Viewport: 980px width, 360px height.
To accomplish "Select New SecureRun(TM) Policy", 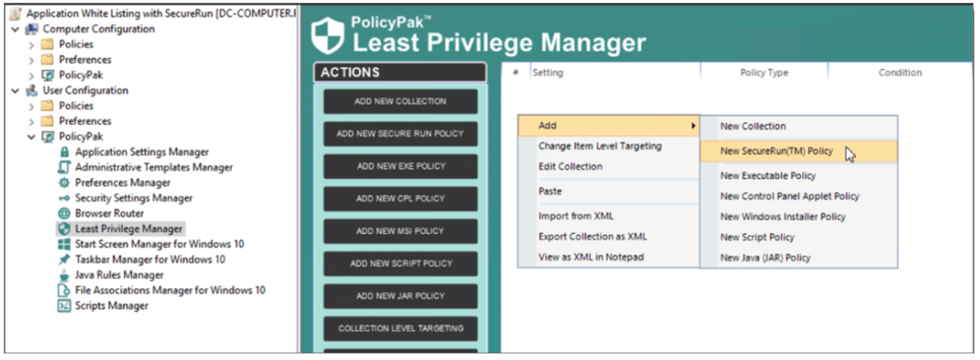I will pos(799,151).
